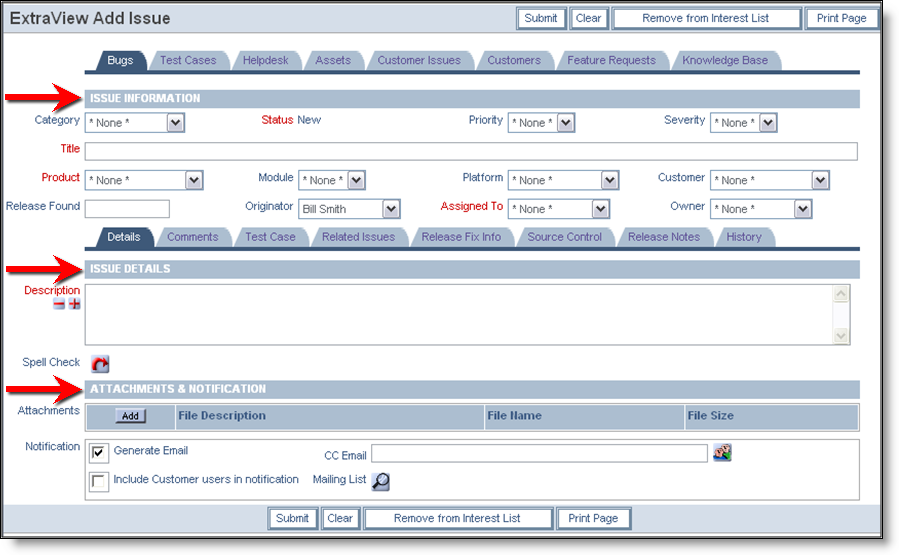This screenshot has height=555, width=899.
Task: Click the top Print Page button
Action: coord(842,18)
